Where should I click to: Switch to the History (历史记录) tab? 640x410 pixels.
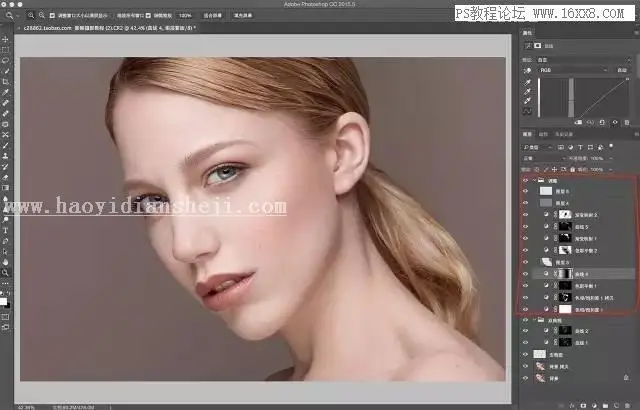(564, 134)
